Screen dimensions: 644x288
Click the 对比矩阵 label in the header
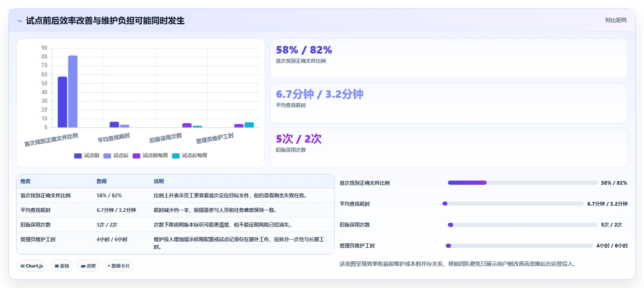tap(616, 20)
